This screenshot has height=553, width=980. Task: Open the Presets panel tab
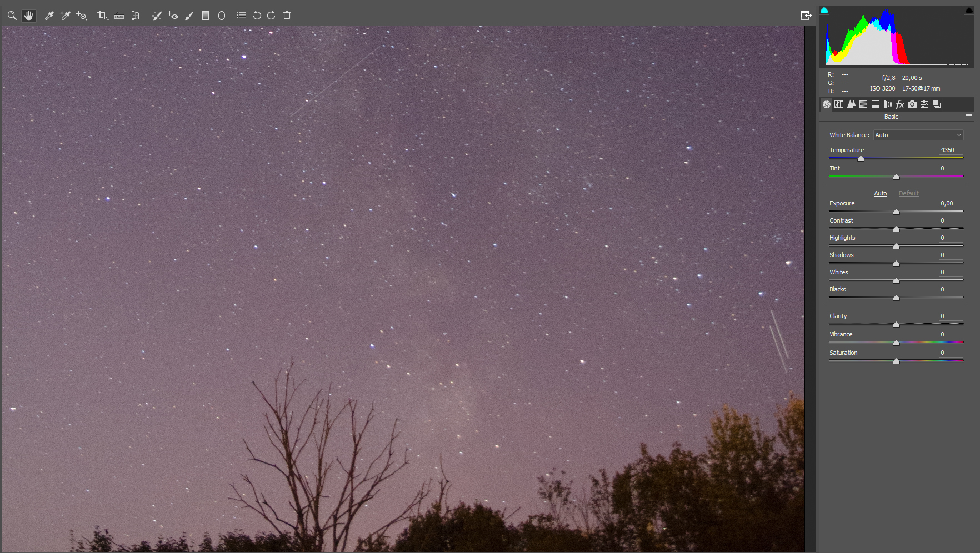(924, 104)
